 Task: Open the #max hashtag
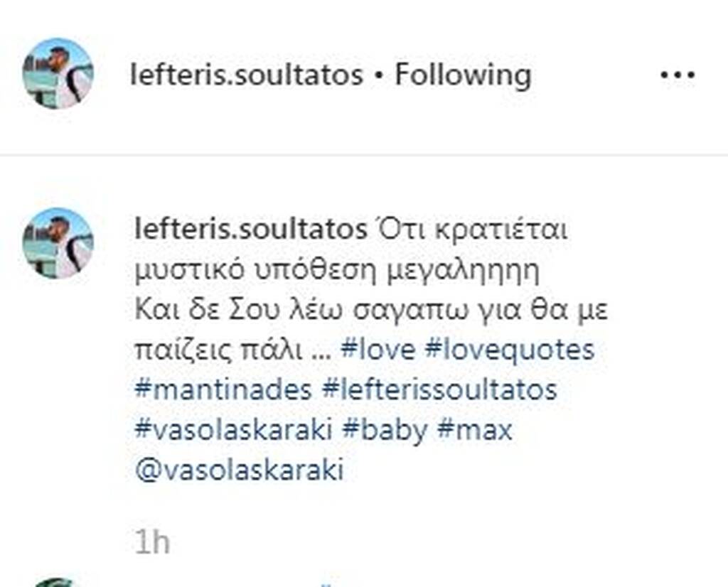coord(475,430)
